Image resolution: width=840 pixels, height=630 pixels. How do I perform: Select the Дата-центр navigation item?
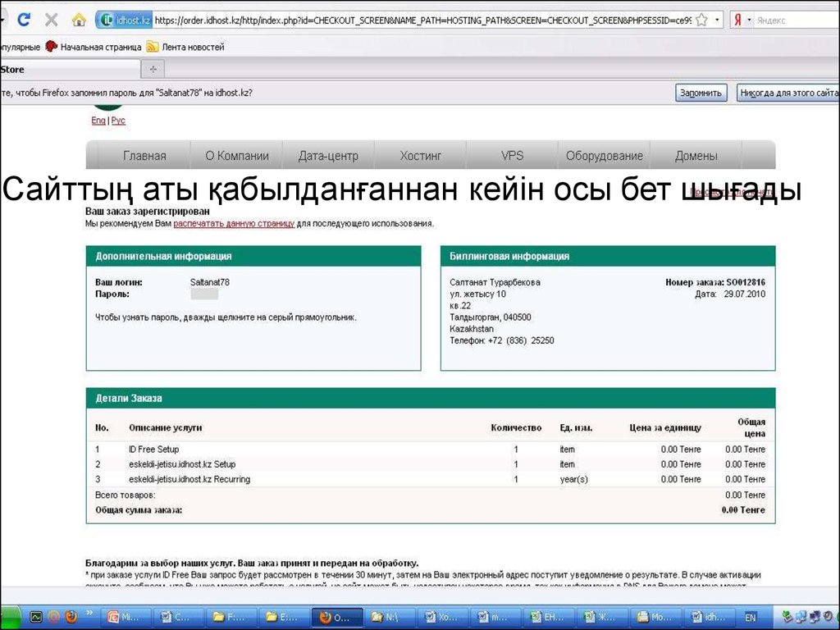click(328, 156)
